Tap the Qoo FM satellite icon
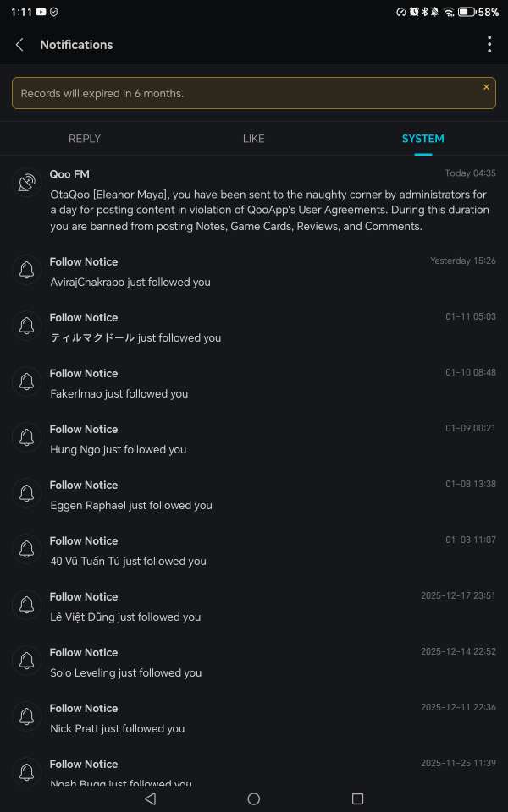This screenshot has width=508, height=812. coord(27,183)
